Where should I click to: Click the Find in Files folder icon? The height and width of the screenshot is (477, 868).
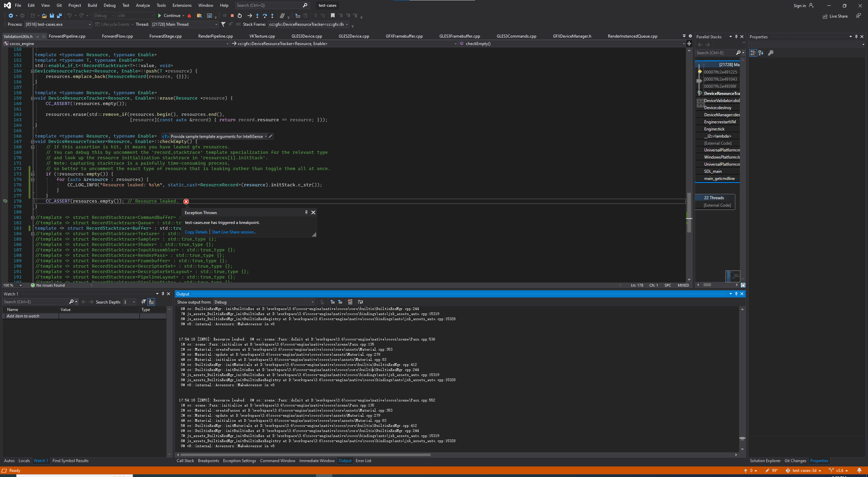pos(199,16)
